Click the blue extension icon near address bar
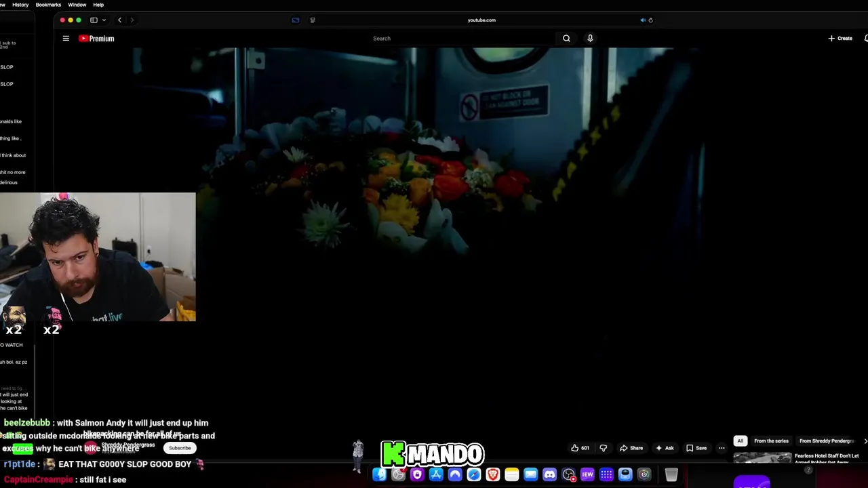 pos(296,20)
